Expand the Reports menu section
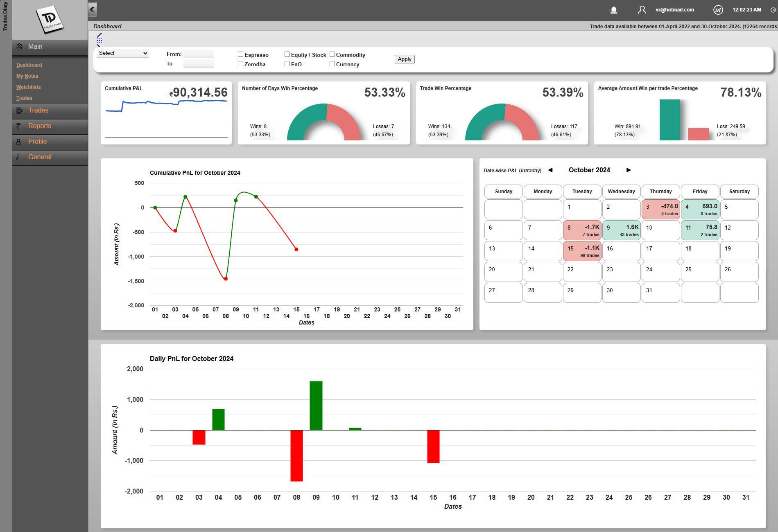Screen dimensions: 778x532 pos(50,126)
